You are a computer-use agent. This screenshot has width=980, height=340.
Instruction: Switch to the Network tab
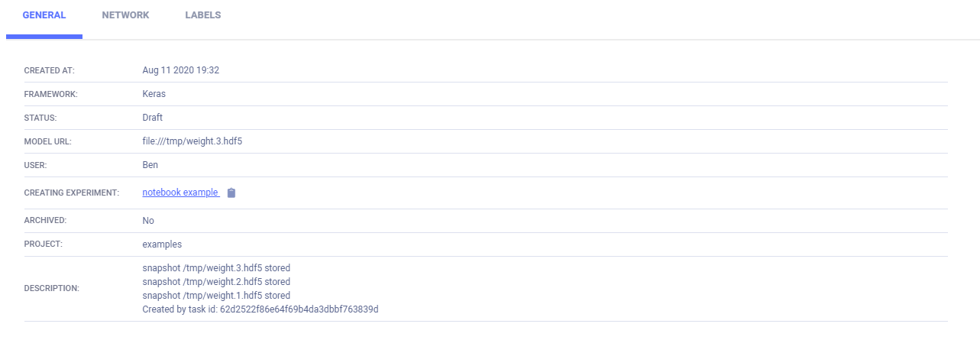[125, 15]
